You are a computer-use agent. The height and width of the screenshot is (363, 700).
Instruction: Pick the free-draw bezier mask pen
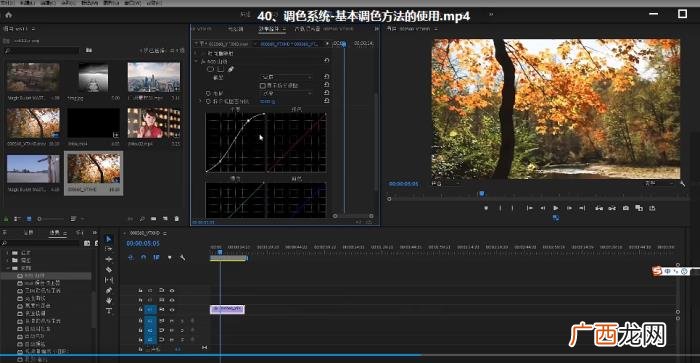click(231, 69)
